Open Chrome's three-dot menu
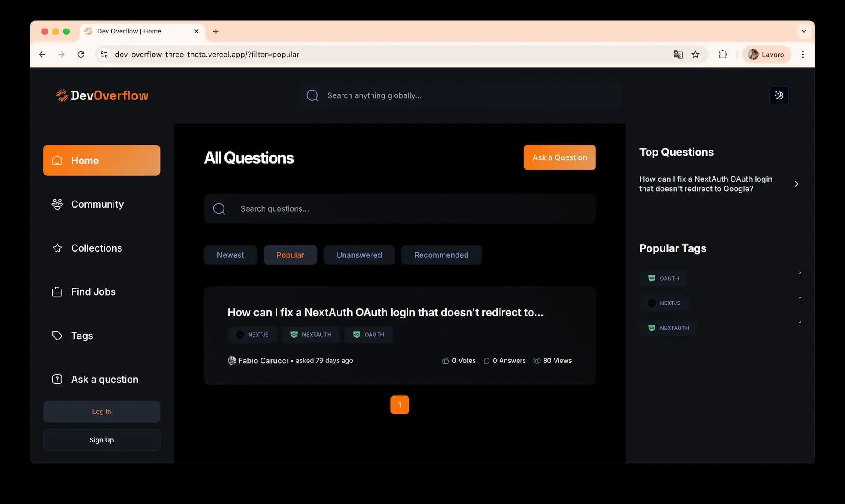This screenshot has height=504, width=845. (803, 54)
